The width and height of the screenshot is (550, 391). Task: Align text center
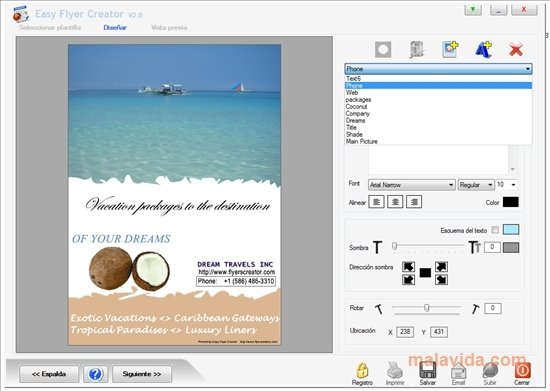pos(395,202)
